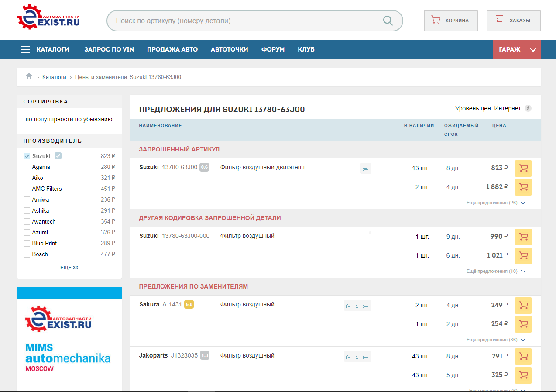The image size is (556, 392).
Task: Add the 823 ₽ Suzuki filter to cart
Action: [x=523, y=168]
